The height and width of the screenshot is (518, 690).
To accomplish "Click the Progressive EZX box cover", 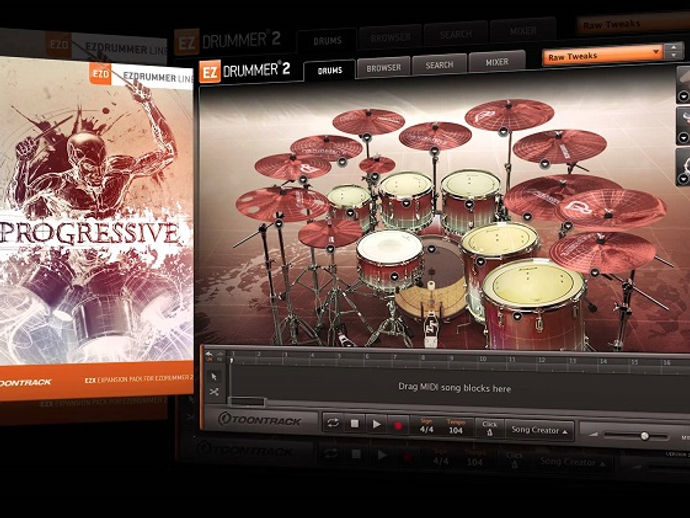I will click(x=96, y=229).
